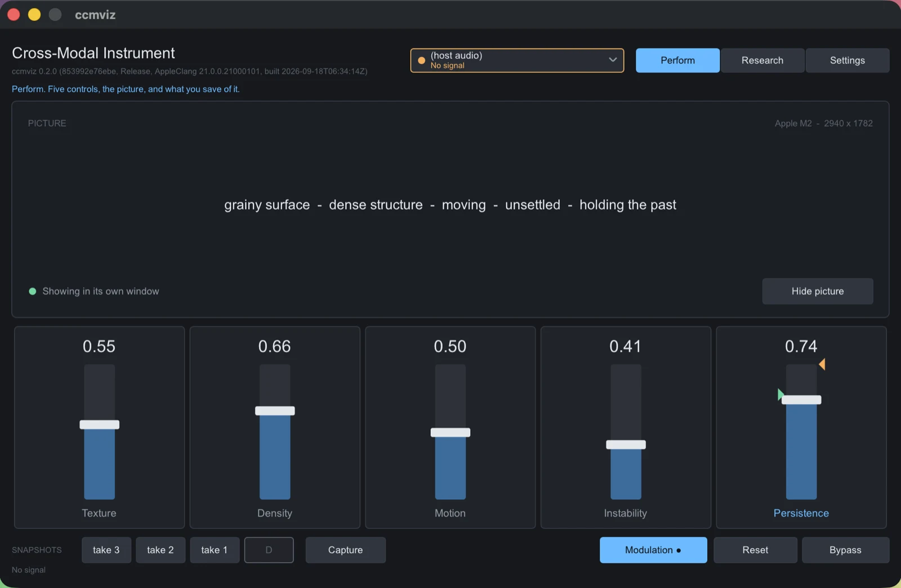Toggle the Modulation button
901x588 pixels.
pyautogui.click(x=653, y=550)
